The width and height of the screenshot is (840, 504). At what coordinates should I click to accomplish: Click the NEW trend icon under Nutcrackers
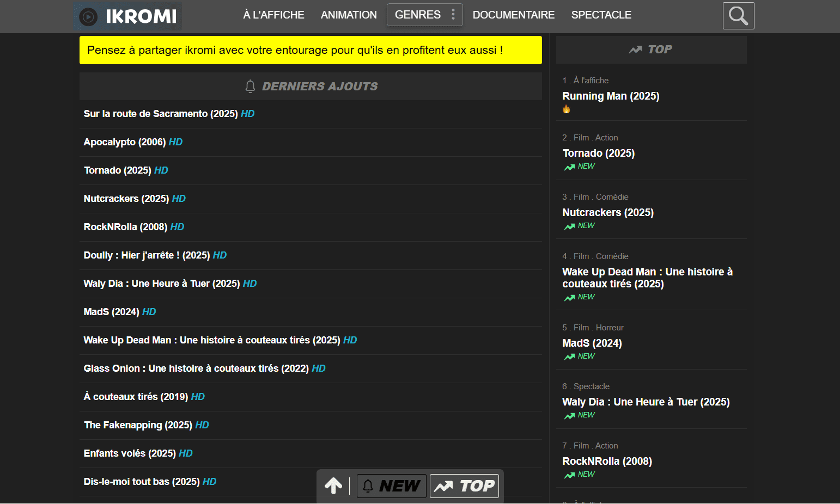pos(570,226)
